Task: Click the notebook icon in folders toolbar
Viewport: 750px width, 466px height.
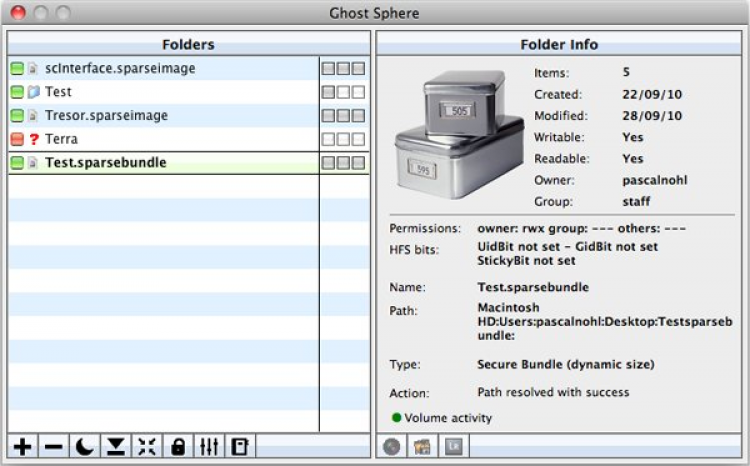Action: [x=240, y=447]
